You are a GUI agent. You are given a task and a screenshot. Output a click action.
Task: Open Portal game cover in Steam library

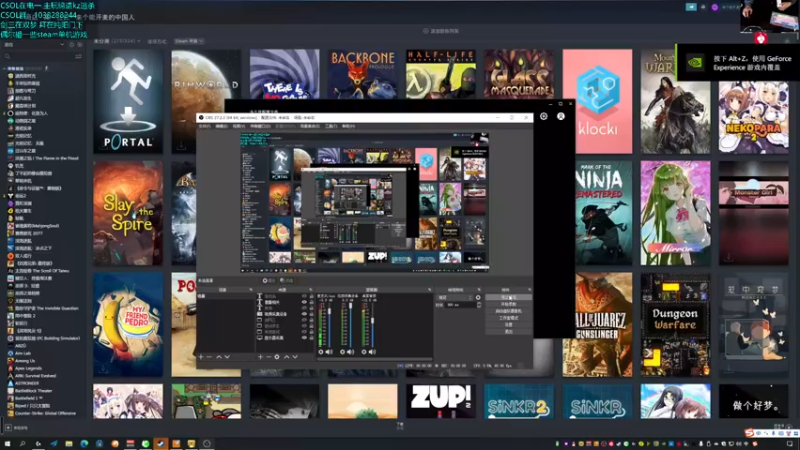128,101
